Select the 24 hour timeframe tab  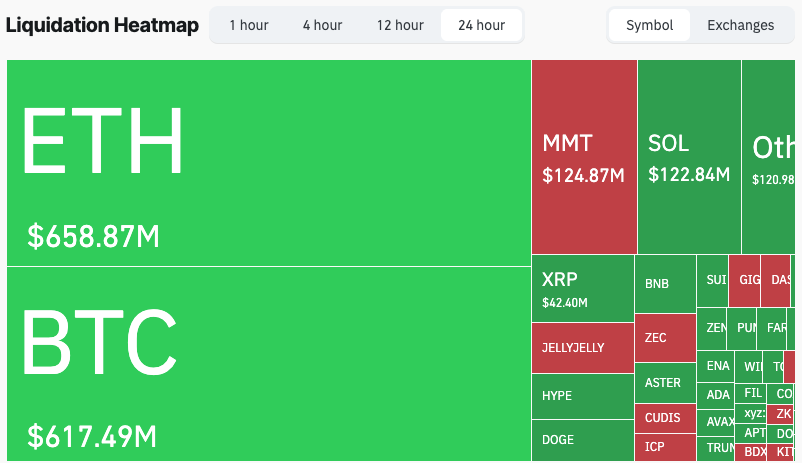coord(481,25)
